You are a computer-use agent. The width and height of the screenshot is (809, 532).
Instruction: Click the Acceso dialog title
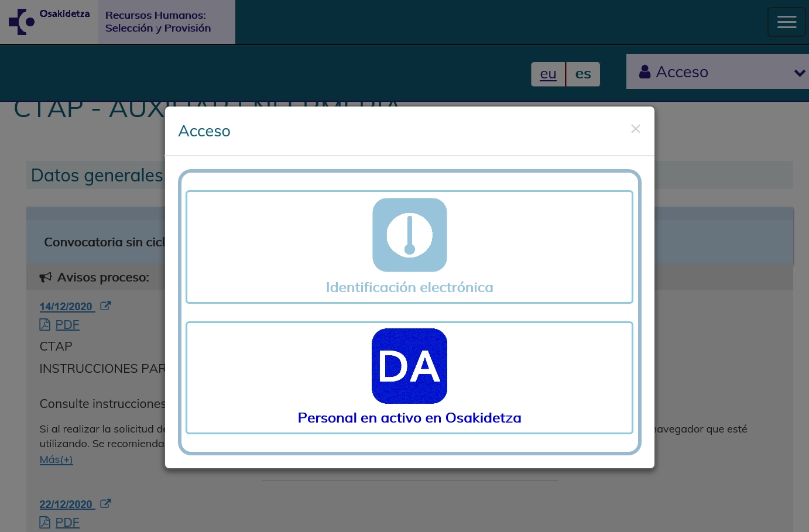pyautogui.click(x=204, y=131)
